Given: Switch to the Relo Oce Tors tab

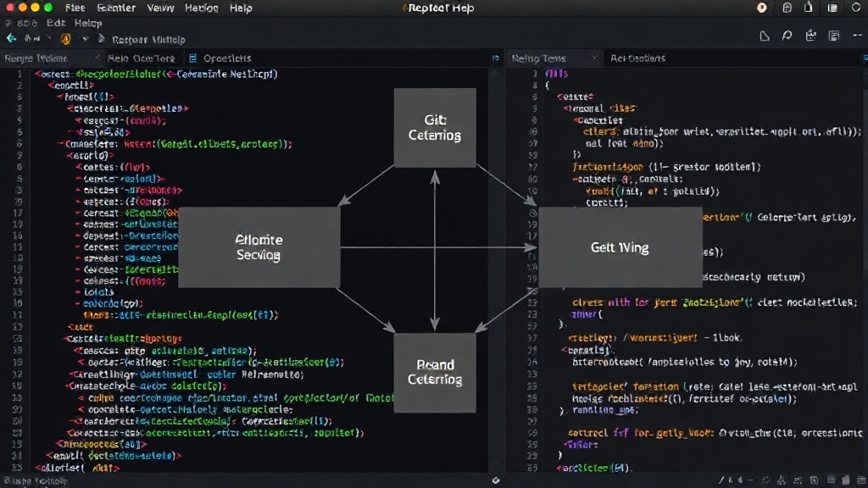Looking at the screenshot, I should click(142, 58).
